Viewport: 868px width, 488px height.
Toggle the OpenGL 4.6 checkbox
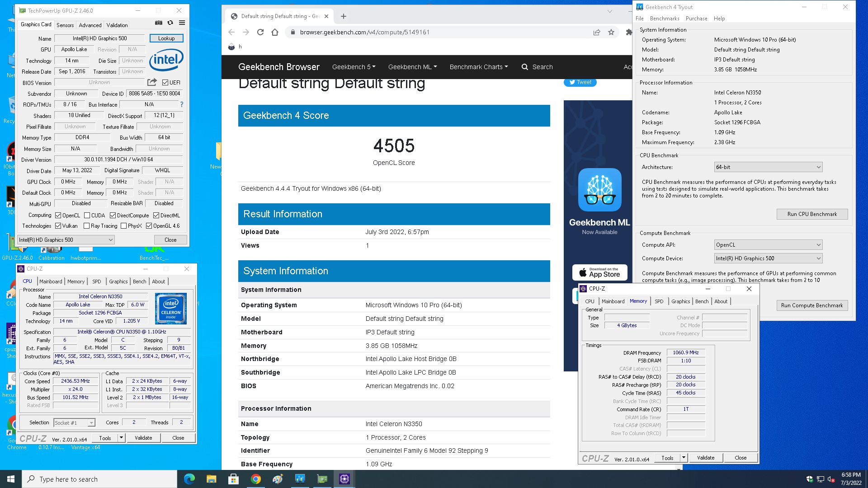click(149, 226)
